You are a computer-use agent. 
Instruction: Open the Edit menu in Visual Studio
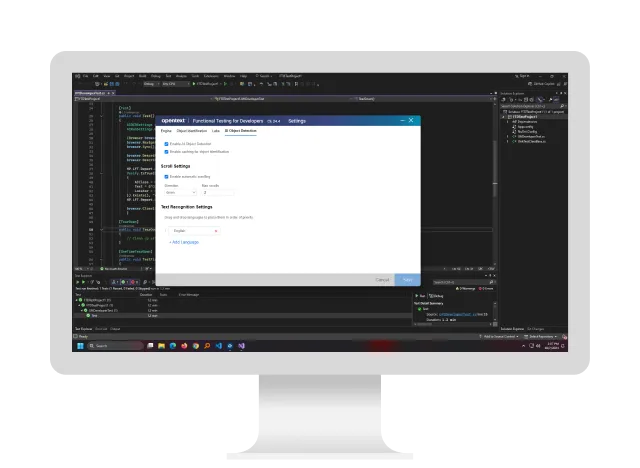pyautogui.click(x=96, y=76)
